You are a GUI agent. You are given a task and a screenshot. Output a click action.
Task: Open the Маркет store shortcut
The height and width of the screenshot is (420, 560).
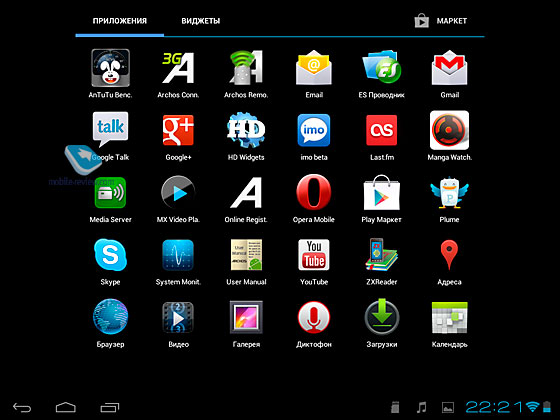[441, 21]
